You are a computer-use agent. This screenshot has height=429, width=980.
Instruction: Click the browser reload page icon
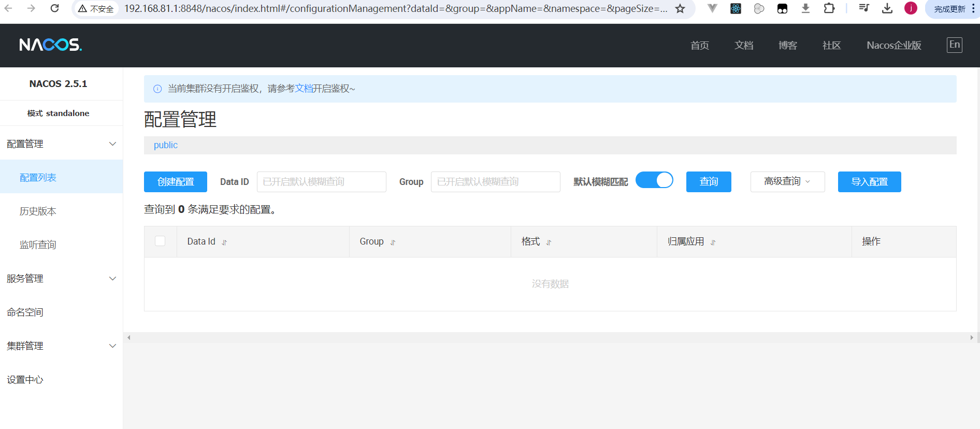coord(54,8)
